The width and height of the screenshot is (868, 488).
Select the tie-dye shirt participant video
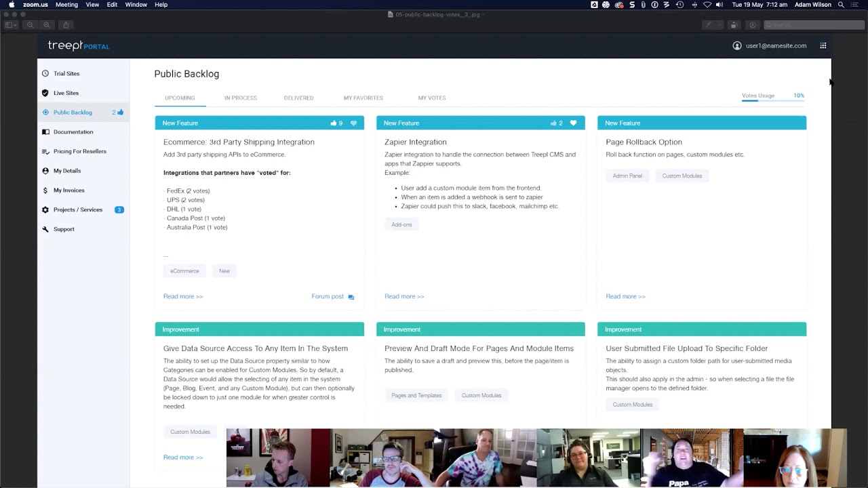tap(485, 457)
